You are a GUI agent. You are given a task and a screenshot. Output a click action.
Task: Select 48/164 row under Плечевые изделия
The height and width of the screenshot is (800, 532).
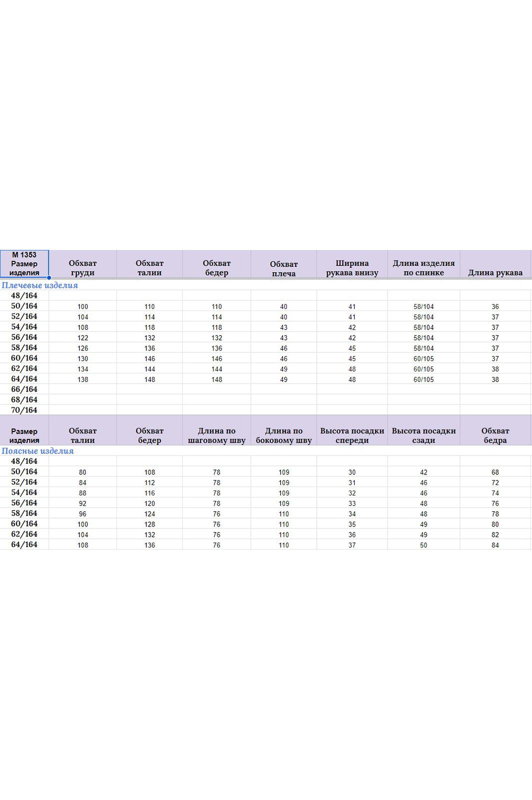click(x=24, y=295)
